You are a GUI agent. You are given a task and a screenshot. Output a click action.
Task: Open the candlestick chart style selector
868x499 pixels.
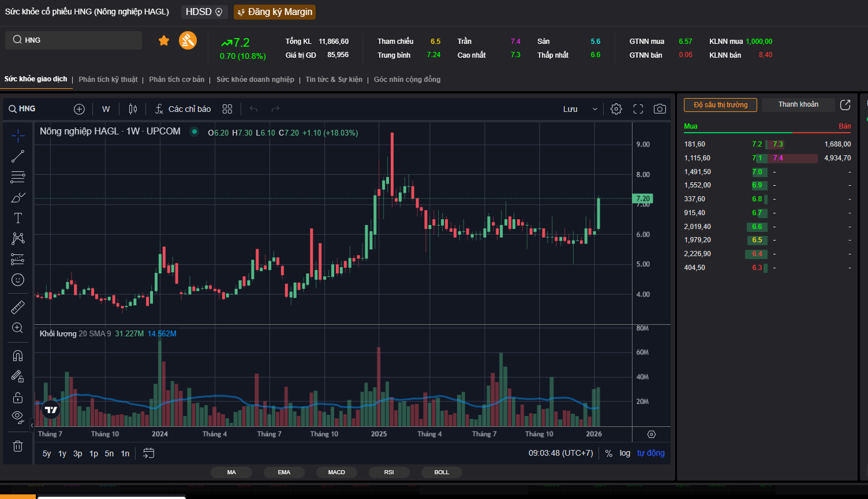point(133,109)
